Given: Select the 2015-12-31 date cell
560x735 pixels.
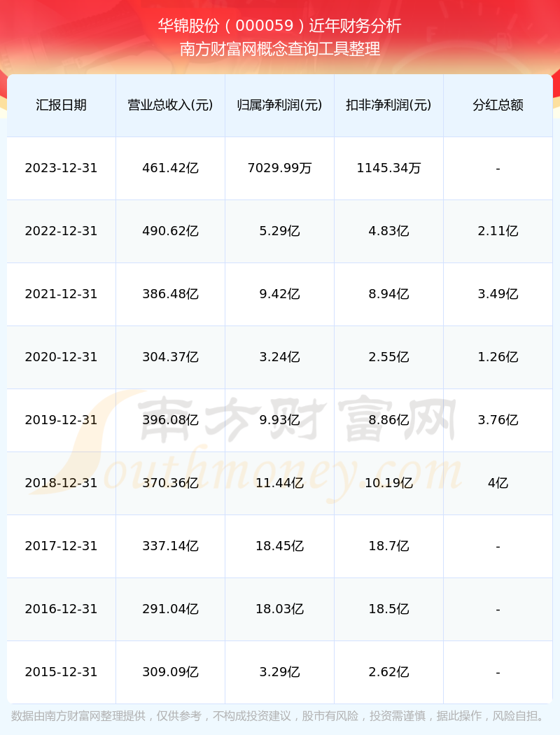Looking at the screenshot, I should point(62,672).
